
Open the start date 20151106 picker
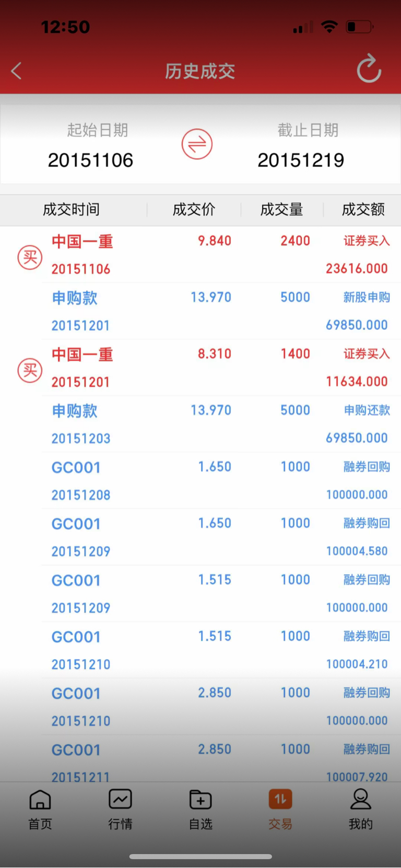91,160
